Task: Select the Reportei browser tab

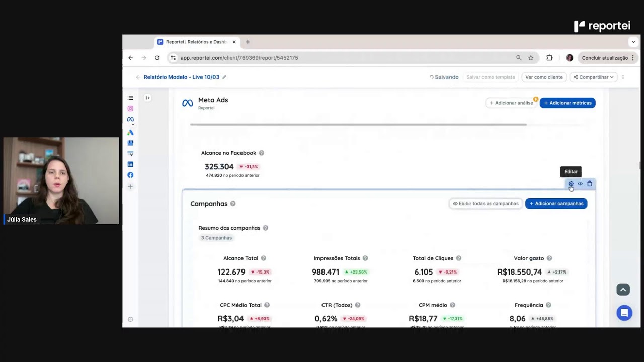Action: tap(196, 42)
